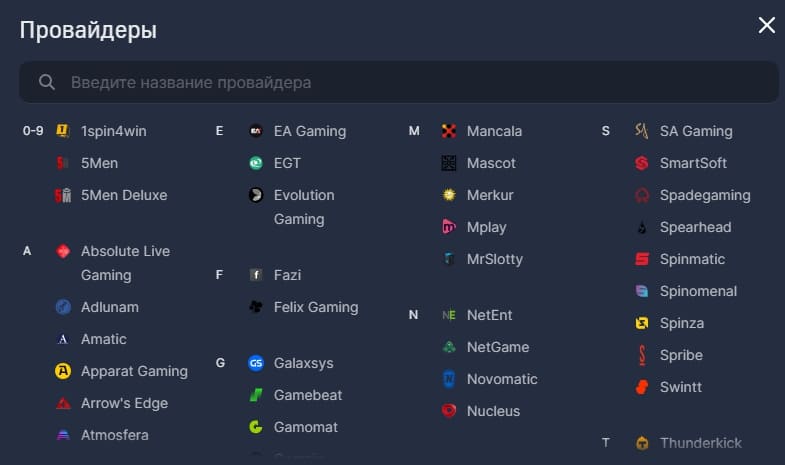This screenshot has width=785, height=465.
Task: Select Felix Gaming provider
Action: pos(316,307)
